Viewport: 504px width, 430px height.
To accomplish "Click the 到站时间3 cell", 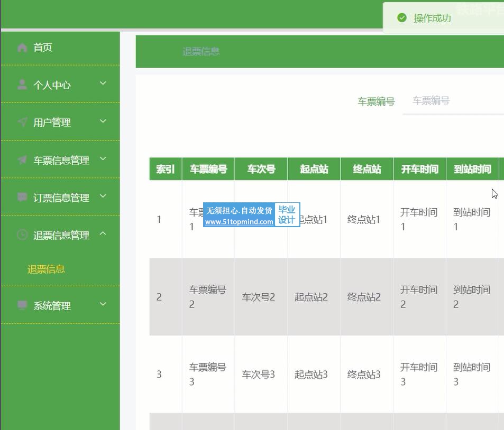I will point(472,374).
